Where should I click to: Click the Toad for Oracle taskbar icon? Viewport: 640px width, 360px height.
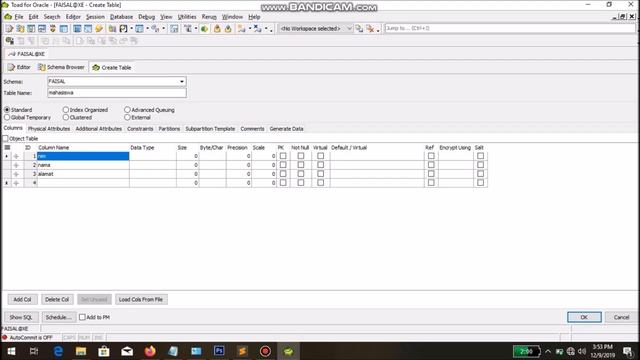[x=289, y=351]
